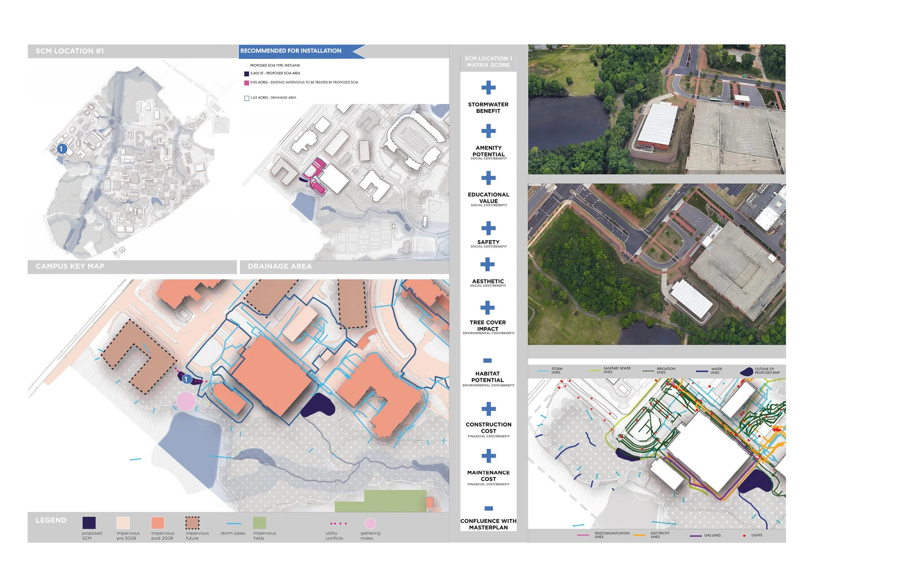Viewport: 909px width, 588px height.
Task: Click the empty drainage area legend box
Action: [x=247, y=98]
